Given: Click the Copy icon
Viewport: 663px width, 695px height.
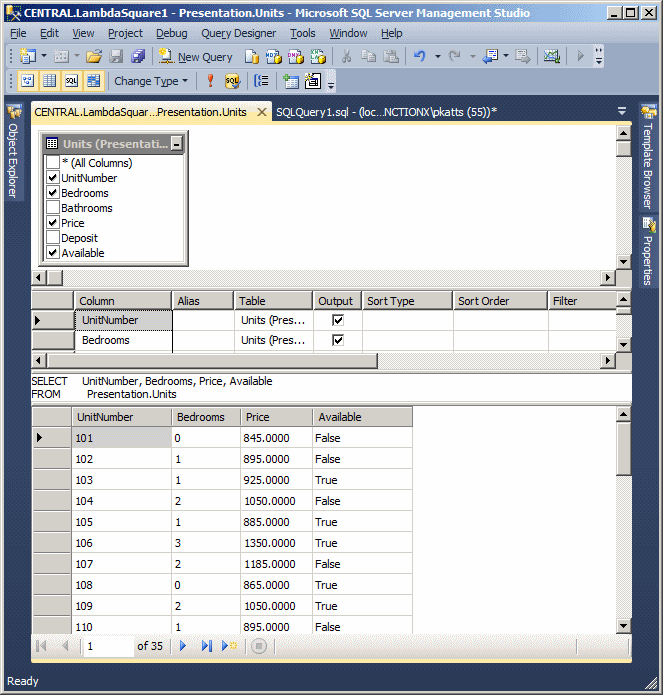Looking at the screenshot, I should tap(368, 56).
